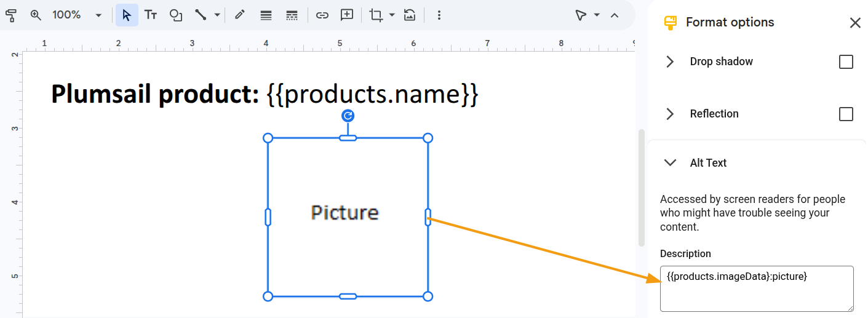Click the paint format roller icon
This screenshot has height=318, width=868.
click(10, 15)
